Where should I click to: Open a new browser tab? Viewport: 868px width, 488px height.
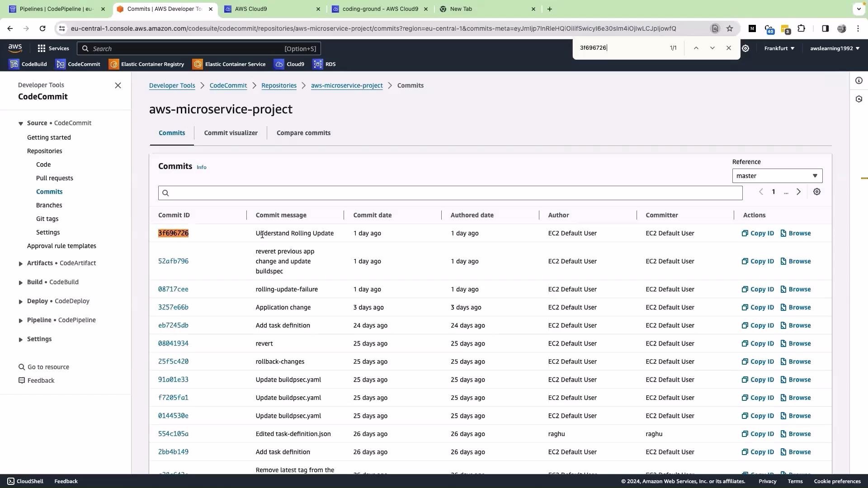pyautogui.click(x=549, y=9)
